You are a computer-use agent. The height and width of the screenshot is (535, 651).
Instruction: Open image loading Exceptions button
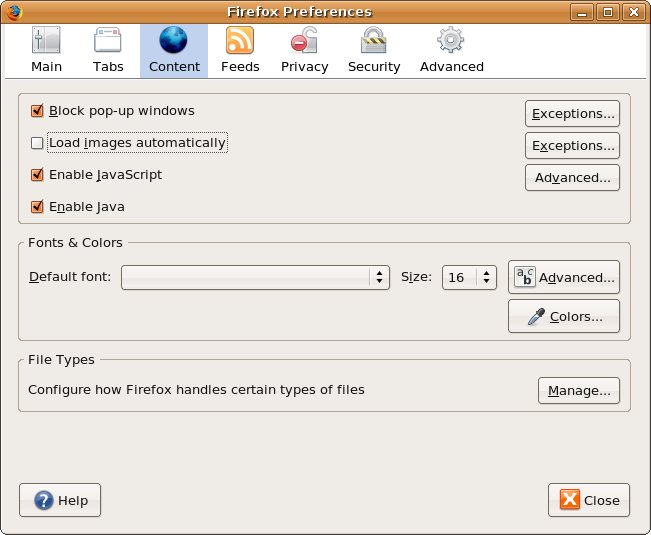click(573, 146)
